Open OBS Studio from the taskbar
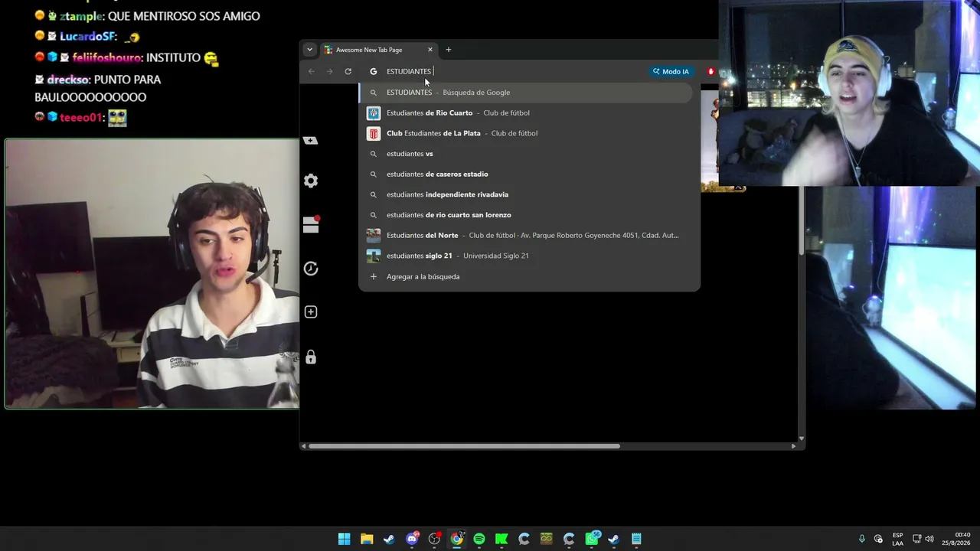 434,539
